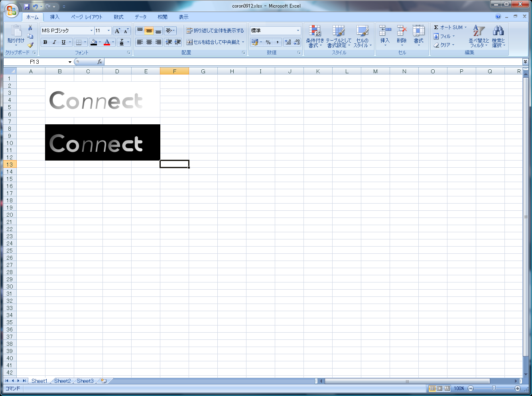The image size is (532, 396).
Task: Open the Format (書式) cells button
Action: [418, 36]
